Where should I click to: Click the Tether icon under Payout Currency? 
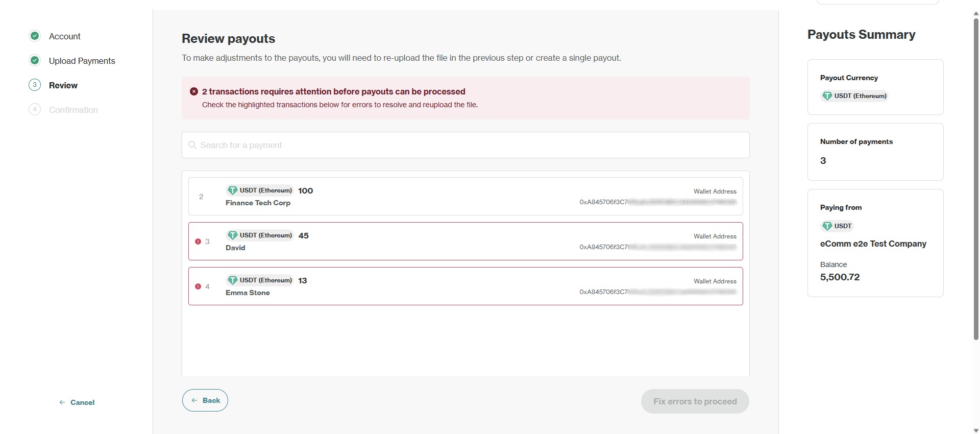click(827, 96)
